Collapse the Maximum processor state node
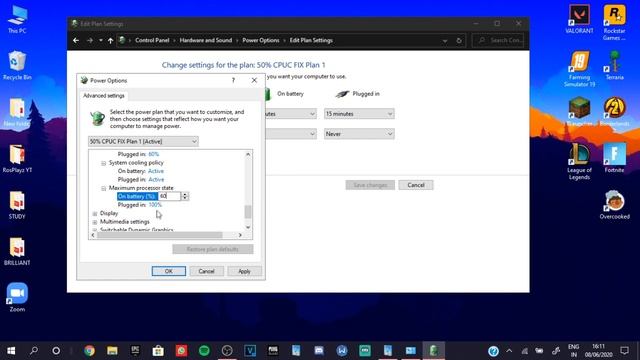Screen dimensions: 640x360 pyautogui.click(x=104, y=188)
